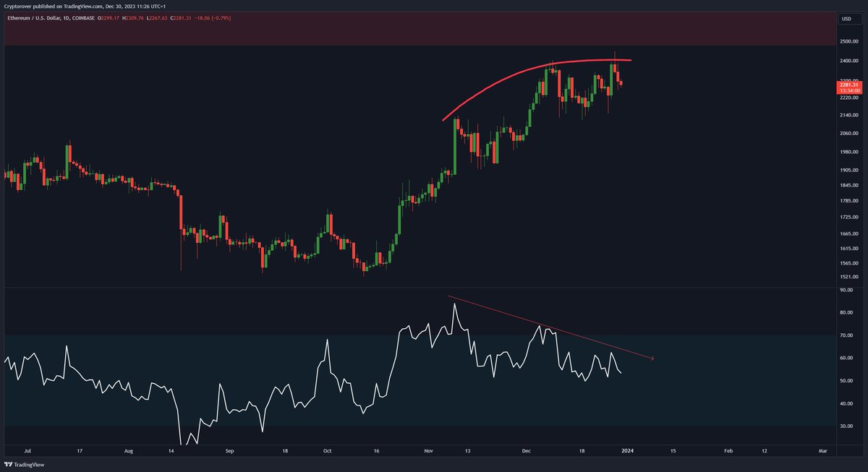Click the countdown timer 13:34:00 under price label

[848, 91]
